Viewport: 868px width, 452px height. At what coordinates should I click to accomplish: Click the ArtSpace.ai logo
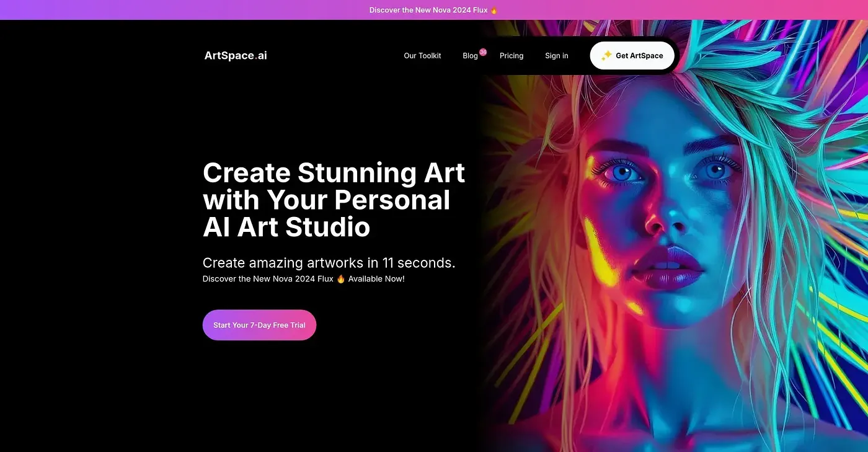coord(236,55)
